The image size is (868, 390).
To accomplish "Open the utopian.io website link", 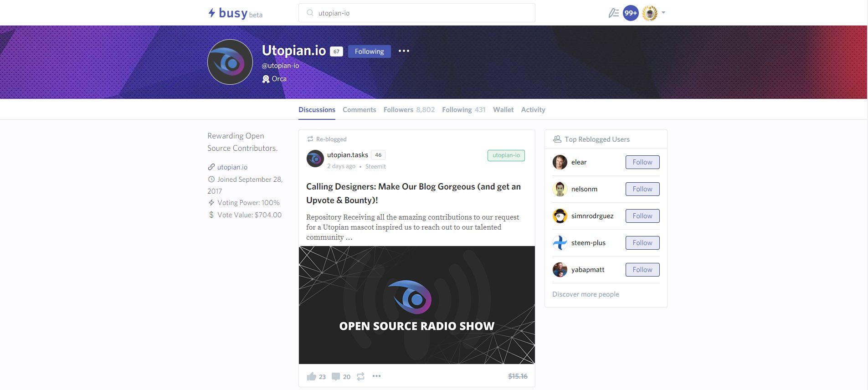I will pos(232,167).
